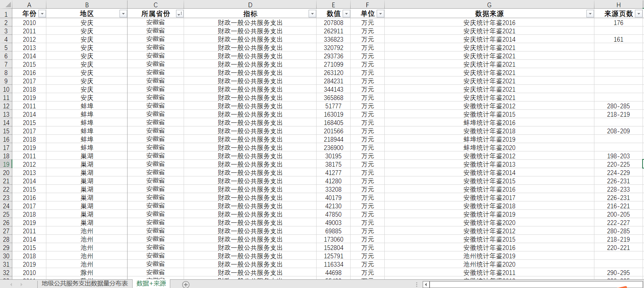Viewport: 644px width, 288px height.
Task: Click cell 蚌埠统计年鉴2020
Action: 489,148
